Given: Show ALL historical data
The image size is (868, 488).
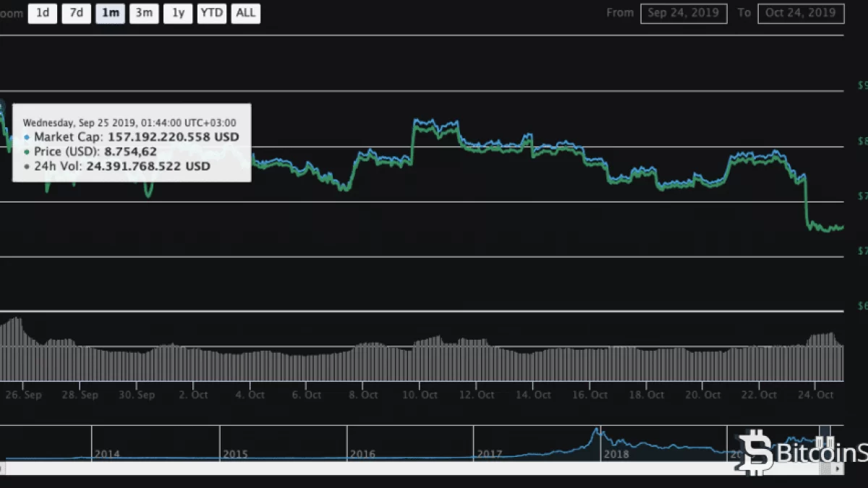Looking at the screenshot, I should (x=246, y=14).
